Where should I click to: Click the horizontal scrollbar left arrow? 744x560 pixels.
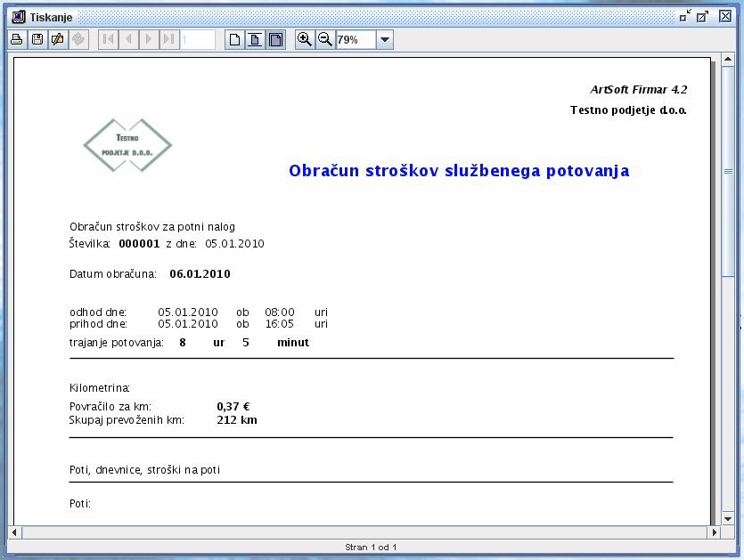[14, 532]
